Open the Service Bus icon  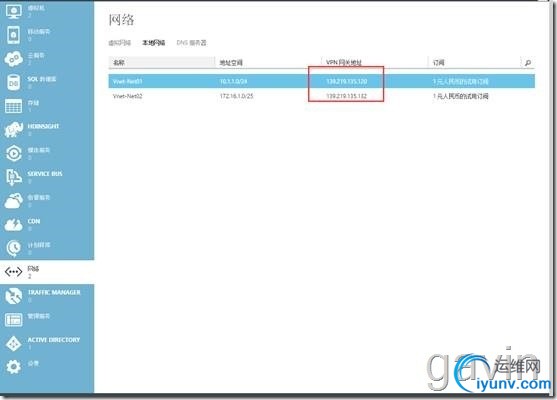[x=13, y=177]
